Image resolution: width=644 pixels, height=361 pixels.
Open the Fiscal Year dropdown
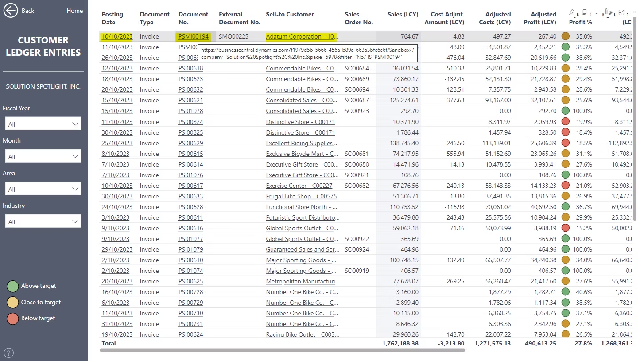click(x=43, y=124)
